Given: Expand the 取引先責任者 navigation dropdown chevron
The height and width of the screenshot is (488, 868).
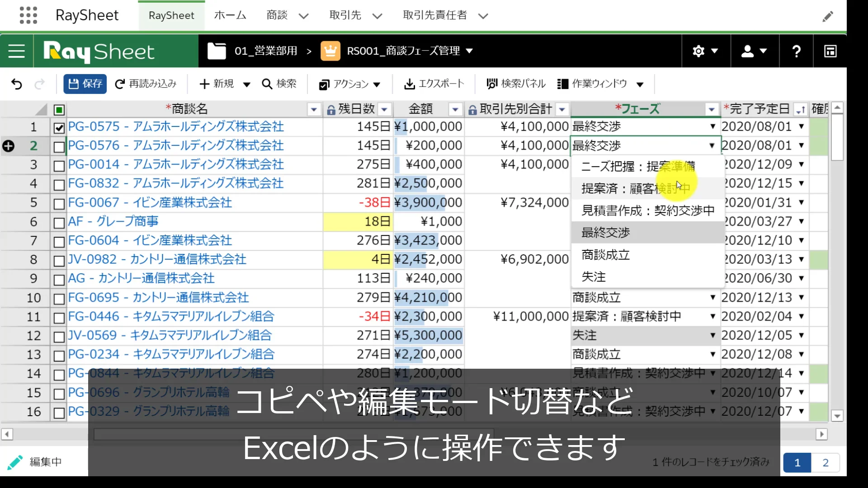Looking at the screenshot, I should (483, 16).
